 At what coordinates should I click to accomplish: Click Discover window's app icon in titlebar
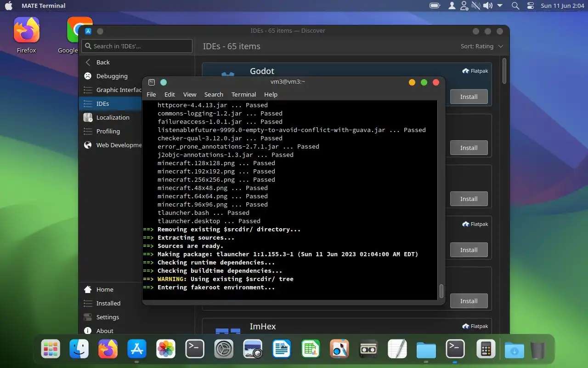click(88, 31)
